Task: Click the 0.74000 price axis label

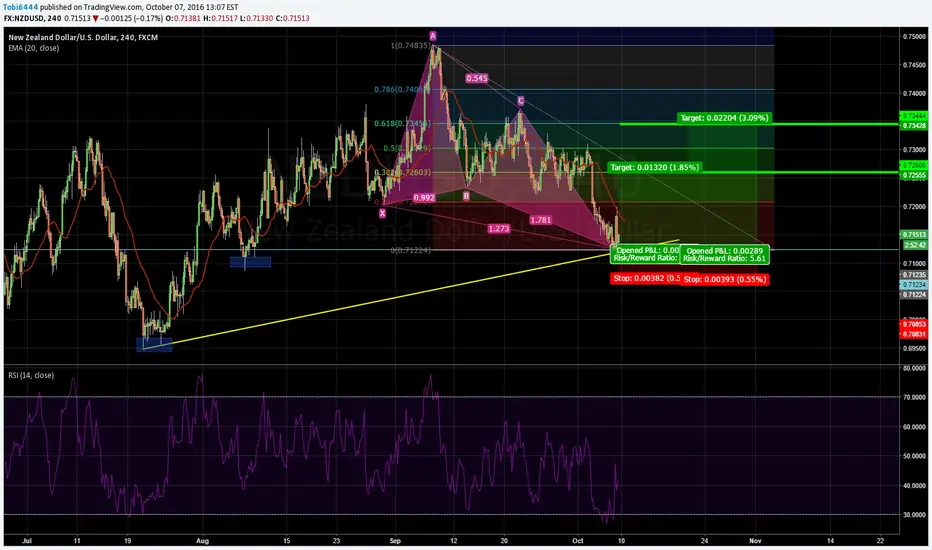Action: [x=914, y=93]
